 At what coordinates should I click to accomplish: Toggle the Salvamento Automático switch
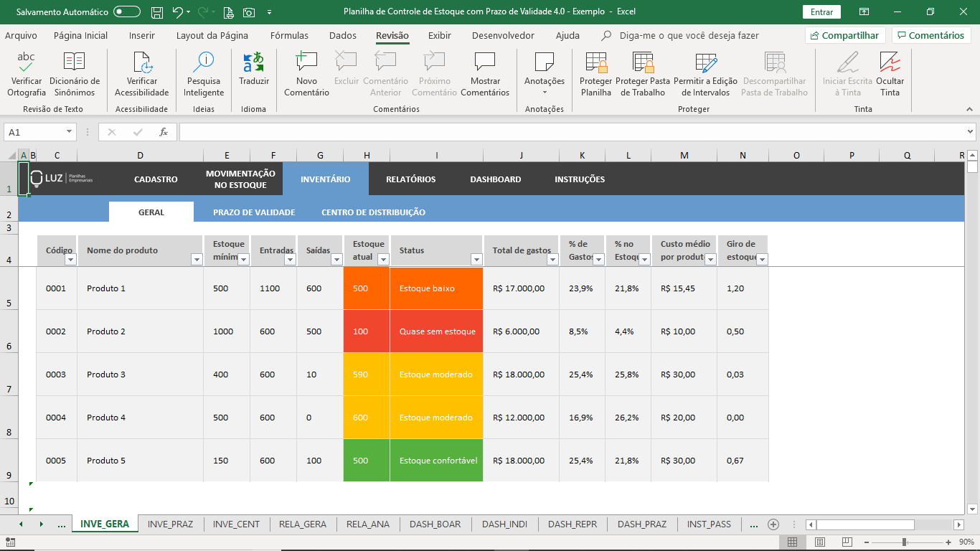tap(127, 11)
